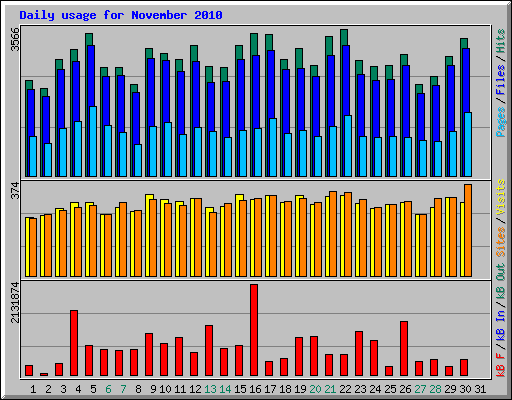Select day label 9 on x-axis
Screen dimensions: 512x400
coord(153,389)
